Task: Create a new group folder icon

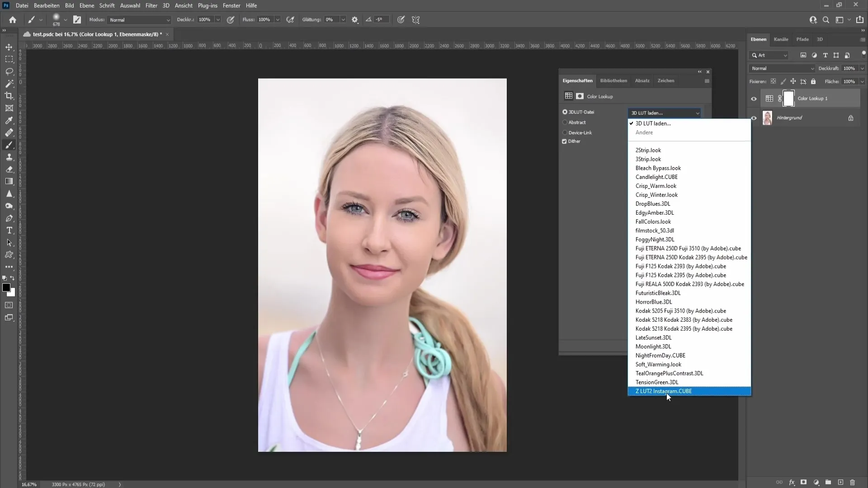Action: [x=828, y=482]
